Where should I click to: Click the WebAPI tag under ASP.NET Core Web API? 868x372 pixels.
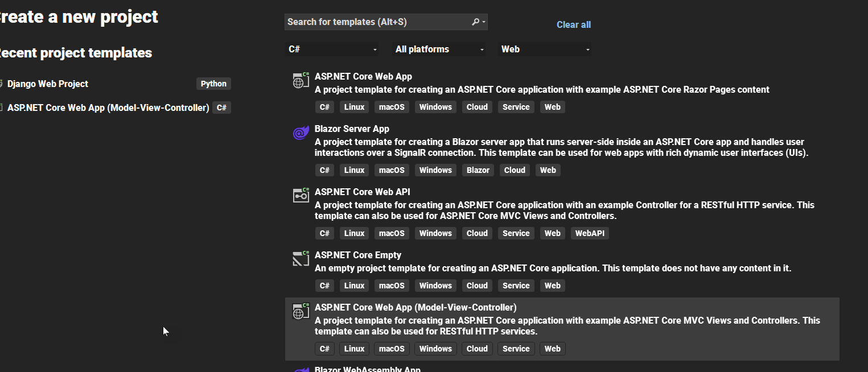click(x=590, y=233)
